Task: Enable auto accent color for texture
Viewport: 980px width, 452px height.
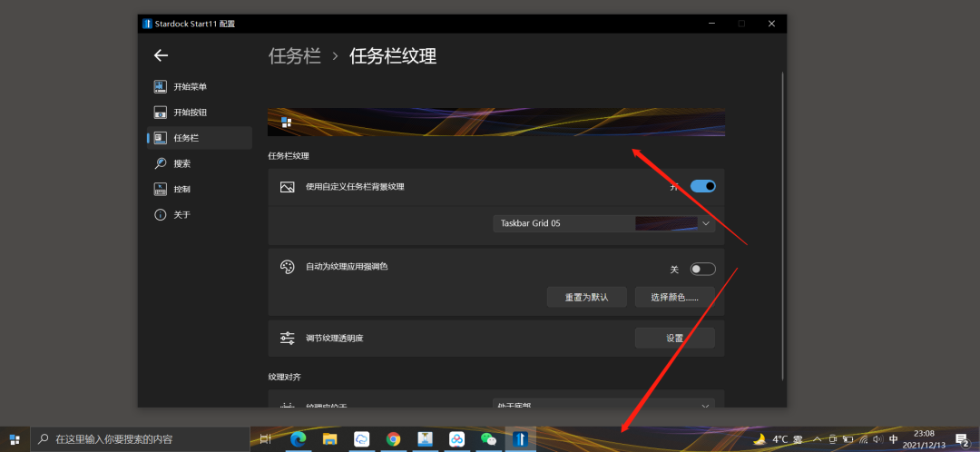Action: click(x=702, y=269)
